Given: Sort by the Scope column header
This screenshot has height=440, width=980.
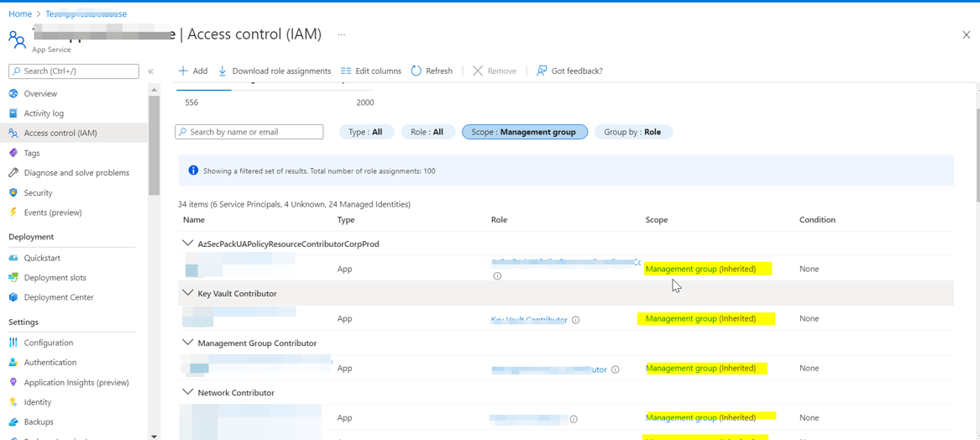Looking at the screenshot, I should pyautogui.click(x=657, y=220).
